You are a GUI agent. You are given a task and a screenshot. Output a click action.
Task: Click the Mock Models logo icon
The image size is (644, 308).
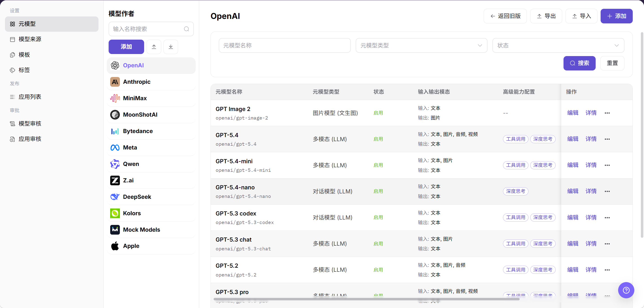[115, 230]
